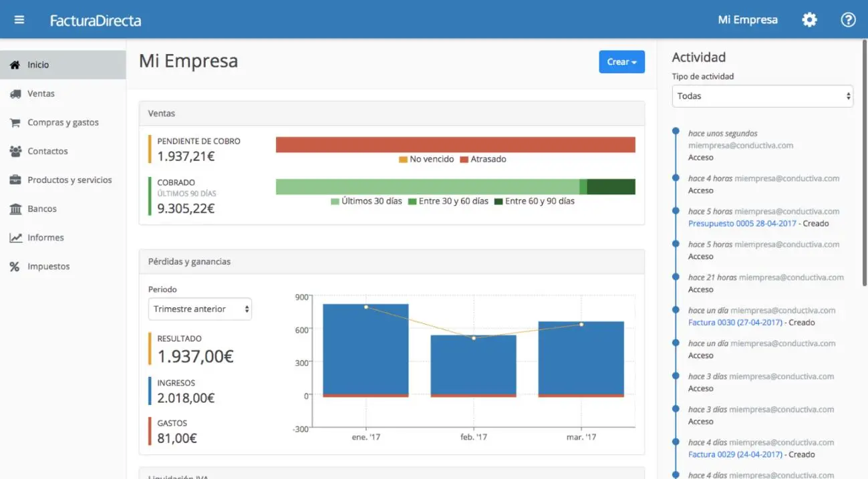Select Inicio in the sidebar
The image size is (868, 479).
point(38,65)
